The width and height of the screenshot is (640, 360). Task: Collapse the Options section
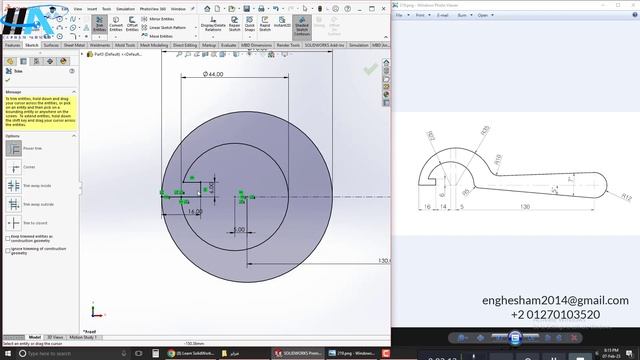click(x=74, y=136)
